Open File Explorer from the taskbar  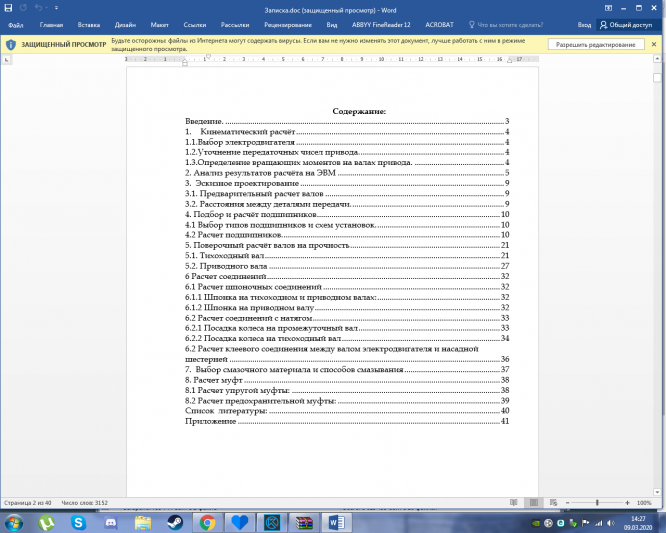[143, 523]
